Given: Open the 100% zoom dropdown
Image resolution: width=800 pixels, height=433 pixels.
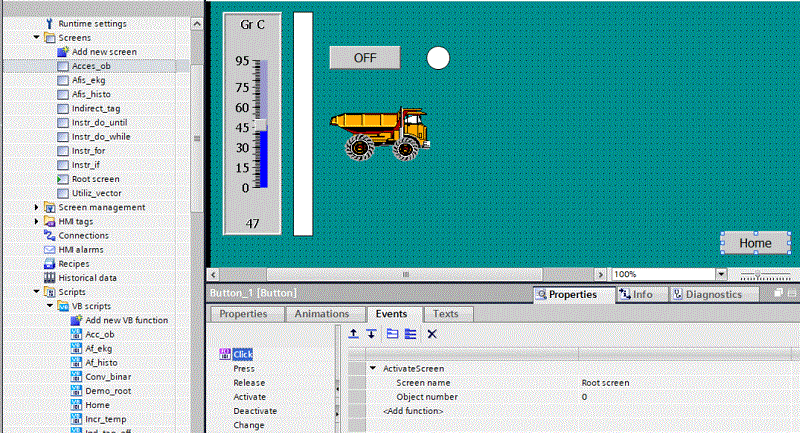Looking at the screenshot, I should pyautogui.click(x=720, y=274).
